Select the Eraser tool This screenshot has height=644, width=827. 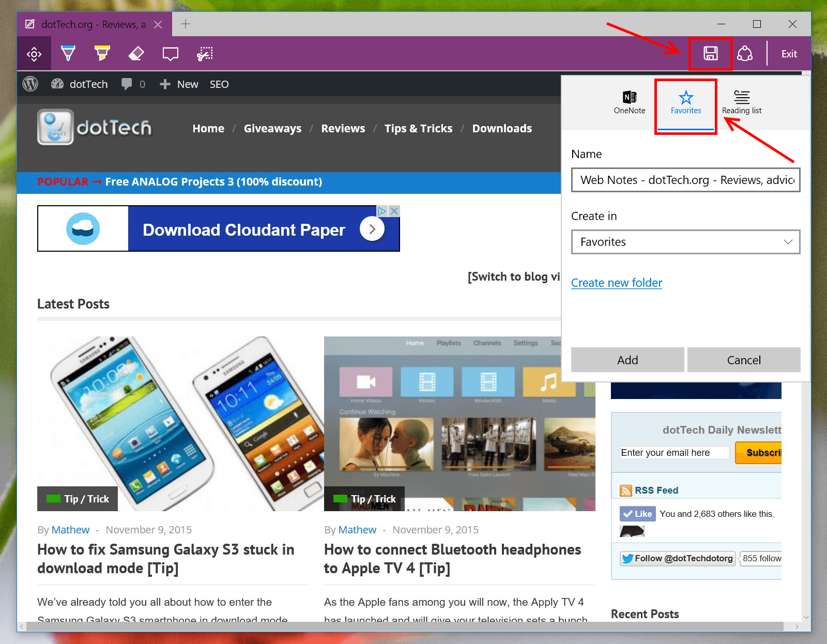click(136, 53)
